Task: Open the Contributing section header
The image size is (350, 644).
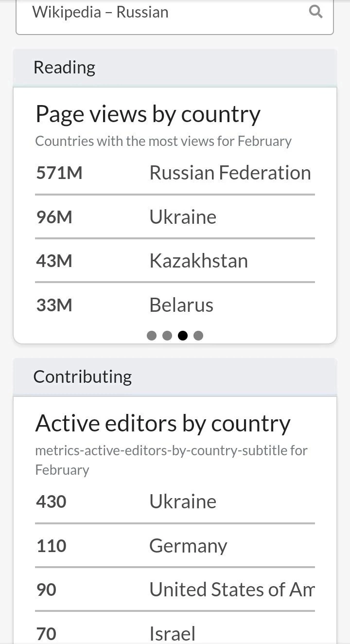Action: pyautogui.click(x=175, y=377)
